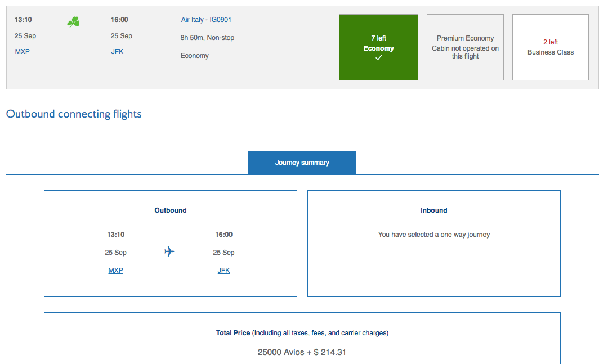Open MXP airport link in flight row
The width and height of the screenshot is (608, 364).
(23, 52)
